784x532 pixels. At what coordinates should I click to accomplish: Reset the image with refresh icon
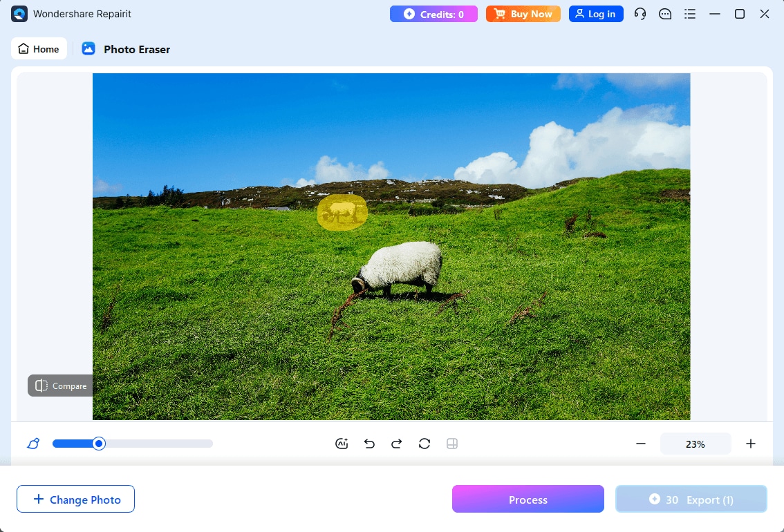(x=424, y=444)
